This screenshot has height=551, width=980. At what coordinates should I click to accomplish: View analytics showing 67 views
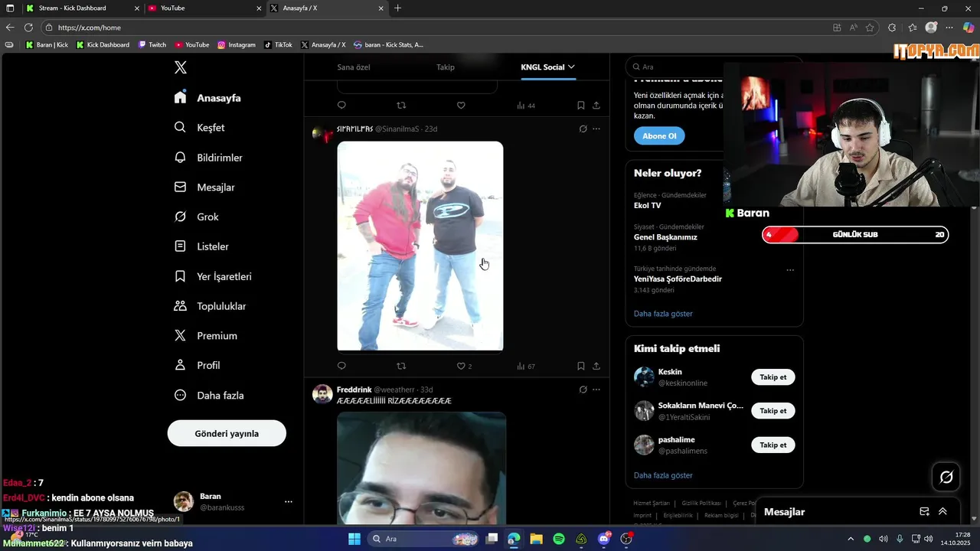(x=526, y=366)
